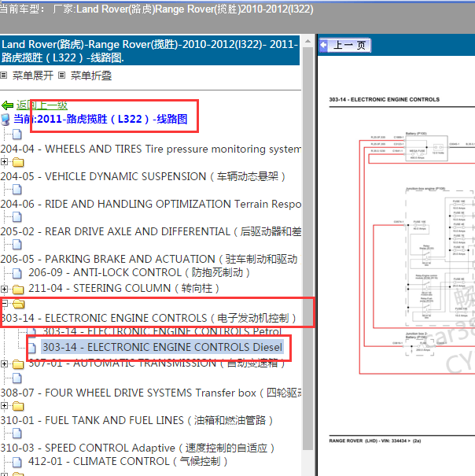Viewport: 475px width, 476px height.
Task: Click the 上一页 previous page button
Action: click(x=345, y=46)
